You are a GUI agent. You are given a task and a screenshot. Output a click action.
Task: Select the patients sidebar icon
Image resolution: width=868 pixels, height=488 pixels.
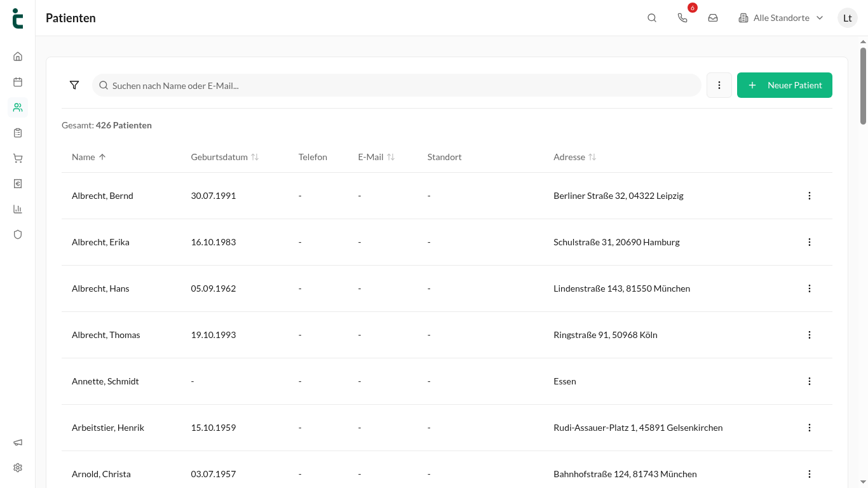18,107
